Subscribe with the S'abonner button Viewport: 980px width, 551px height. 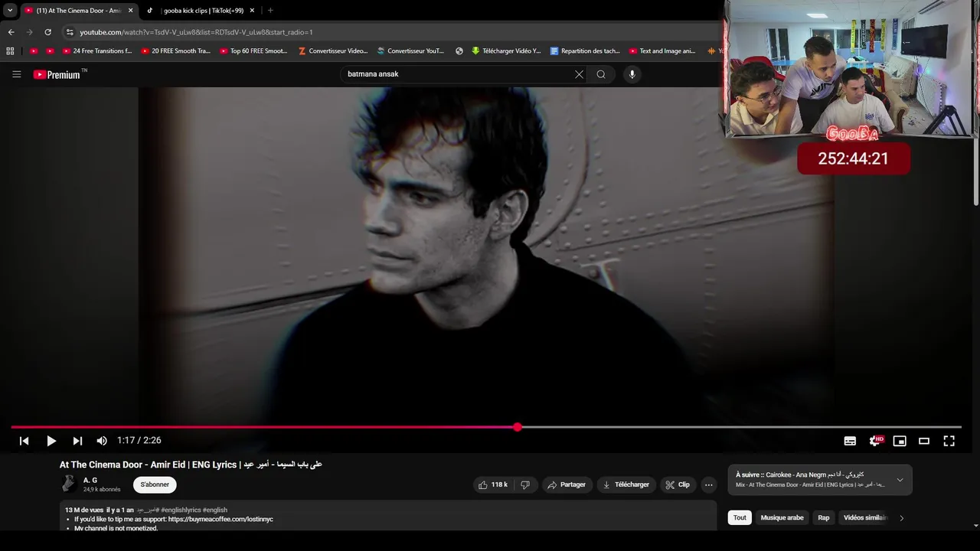pos(155,484)
